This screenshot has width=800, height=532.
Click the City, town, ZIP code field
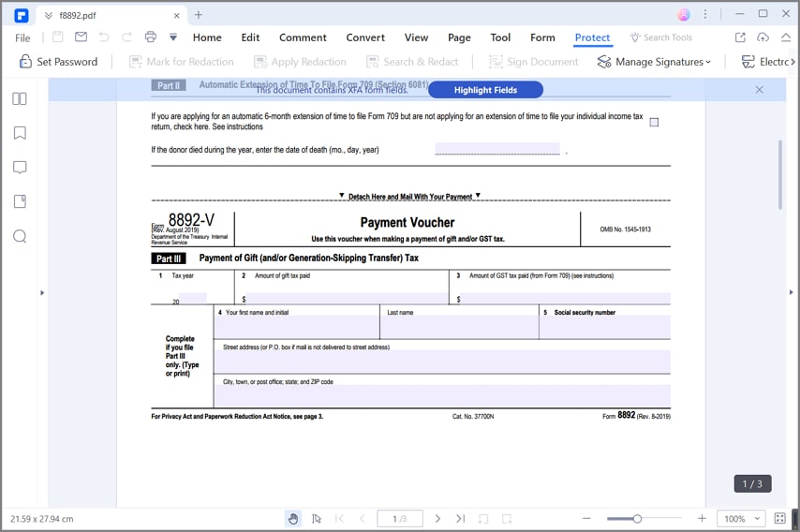point(442,396)
